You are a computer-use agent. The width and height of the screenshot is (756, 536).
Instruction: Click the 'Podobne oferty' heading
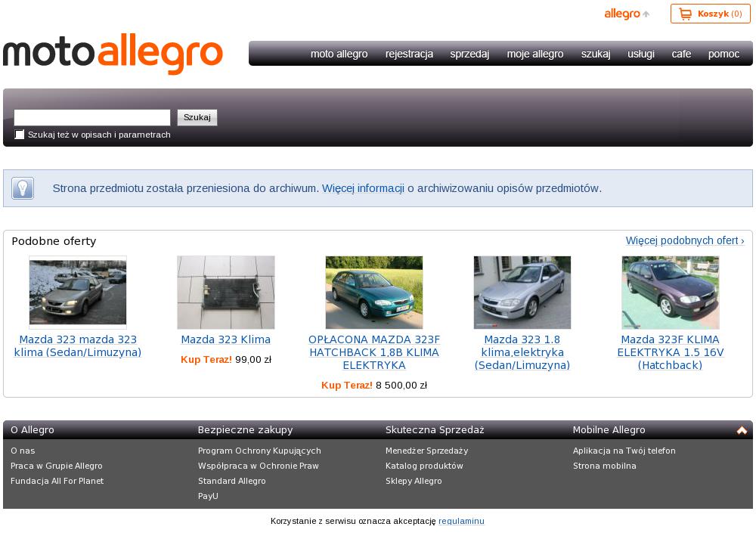coord(54,241)
